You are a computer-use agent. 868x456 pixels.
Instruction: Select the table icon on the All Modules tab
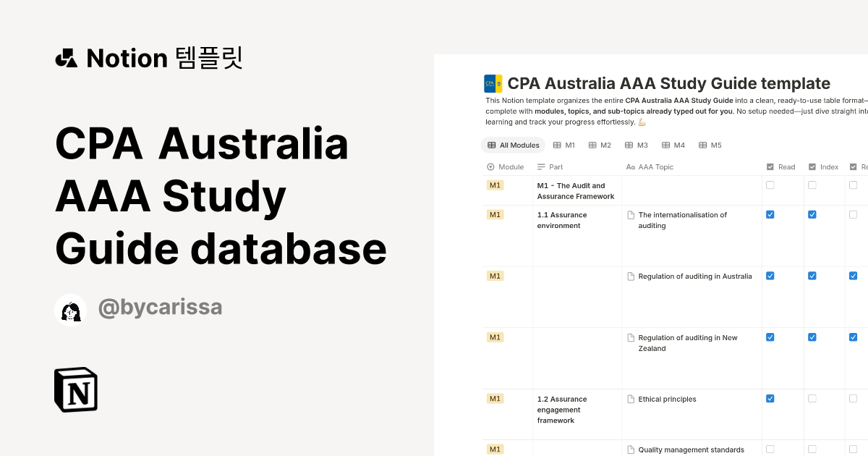coord(490,145)
